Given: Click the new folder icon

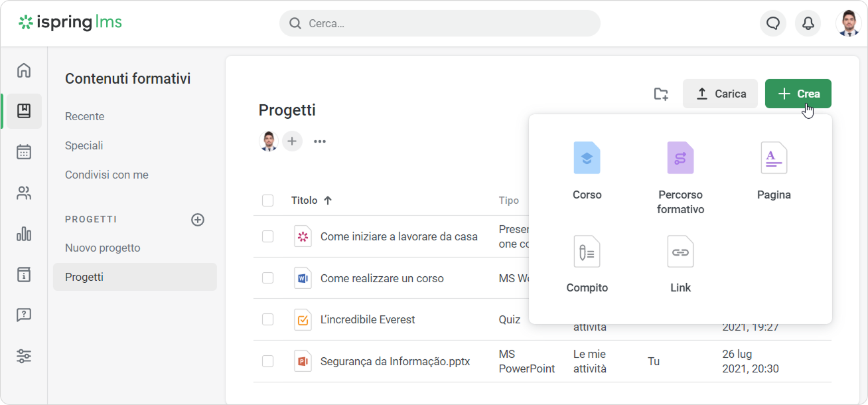Looking at the screenshot, I should (x=660, y=94).
